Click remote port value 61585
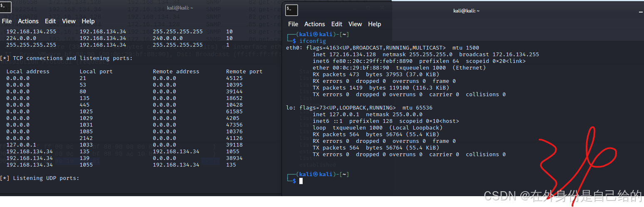 [234, 111]
